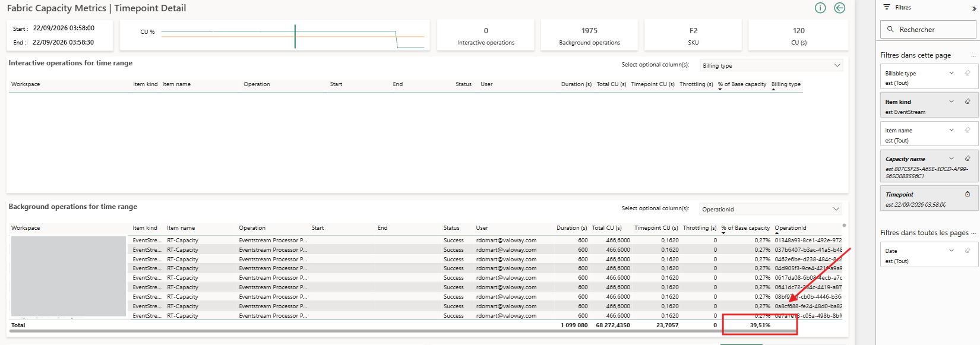The width and height of the screenshot is (980, 345).
Task: Click the back arrow button
Action: 839,8
